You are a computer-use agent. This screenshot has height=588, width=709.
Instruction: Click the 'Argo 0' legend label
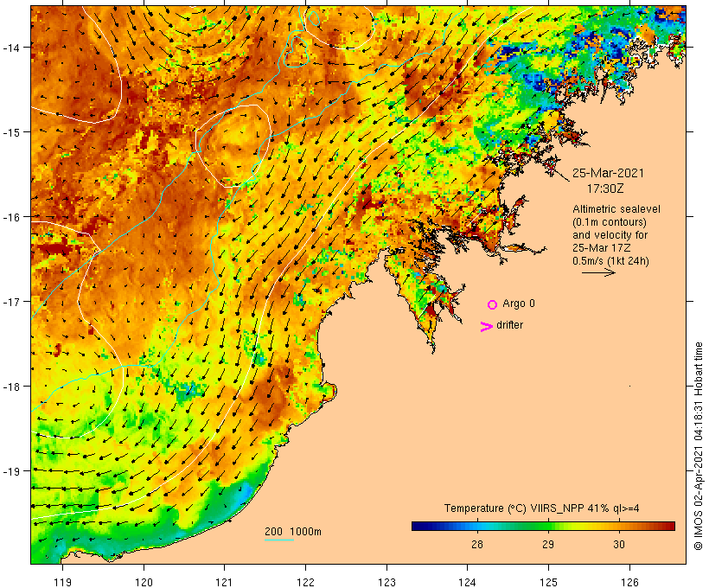click(x=519, y=304)
